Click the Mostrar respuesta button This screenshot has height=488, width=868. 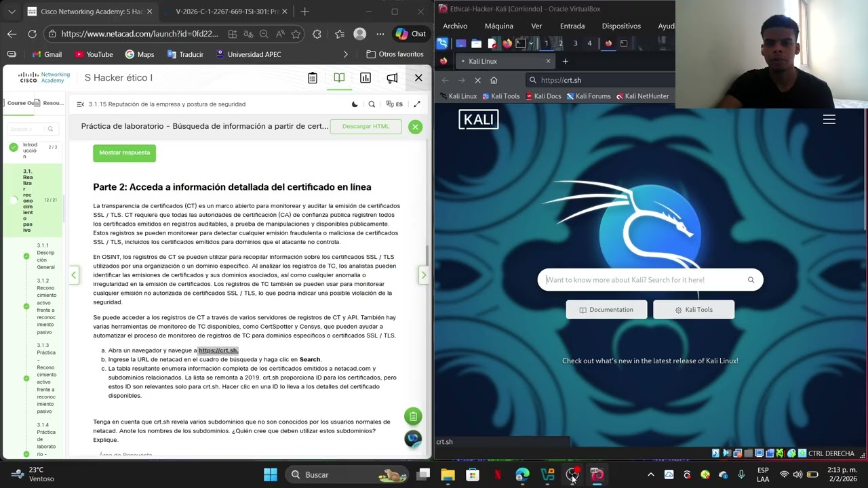coord(125,153)
